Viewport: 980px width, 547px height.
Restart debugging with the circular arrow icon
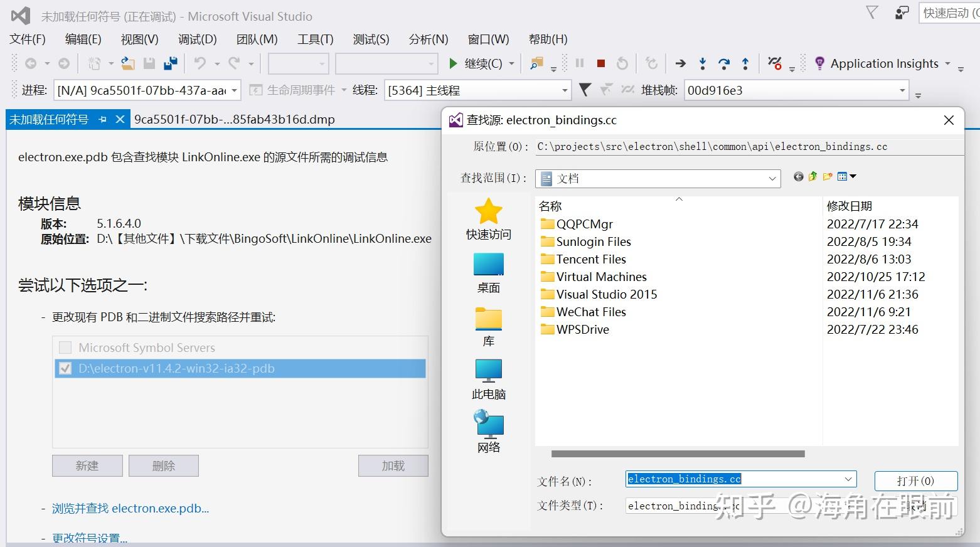click(x=622, y=63)
